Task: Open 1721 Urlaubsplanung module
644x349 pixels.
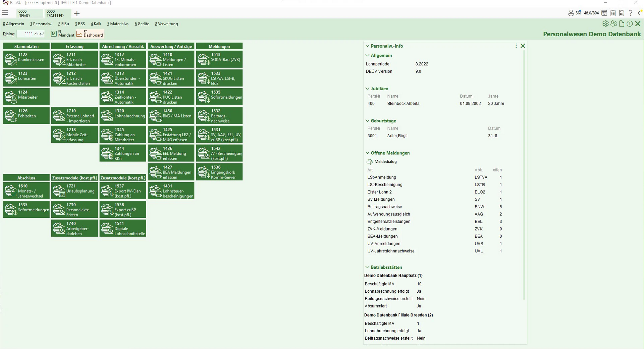Action: tap(74, 191)
